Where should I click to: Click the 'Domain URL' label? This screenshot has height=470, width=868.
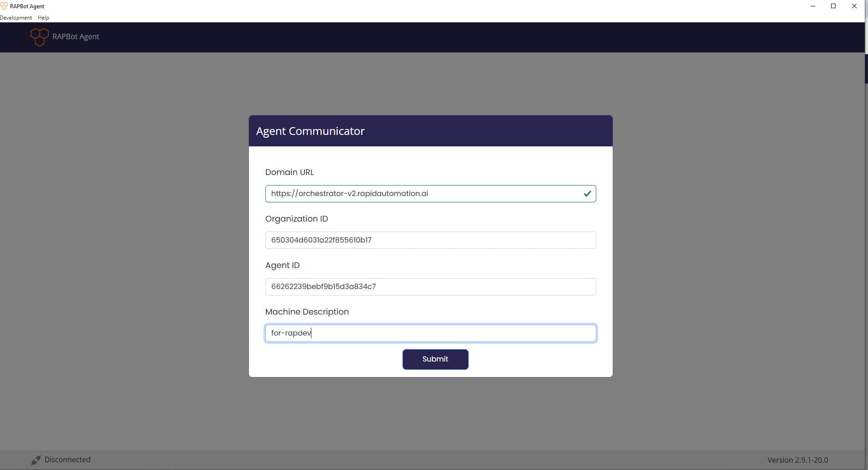coord(289,172)
